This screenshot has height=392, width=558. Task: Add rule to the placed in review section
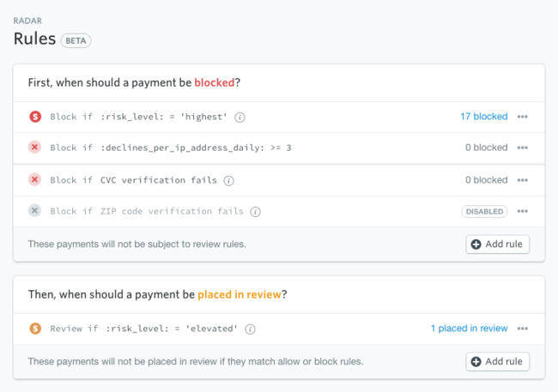(x=498, y=361)
